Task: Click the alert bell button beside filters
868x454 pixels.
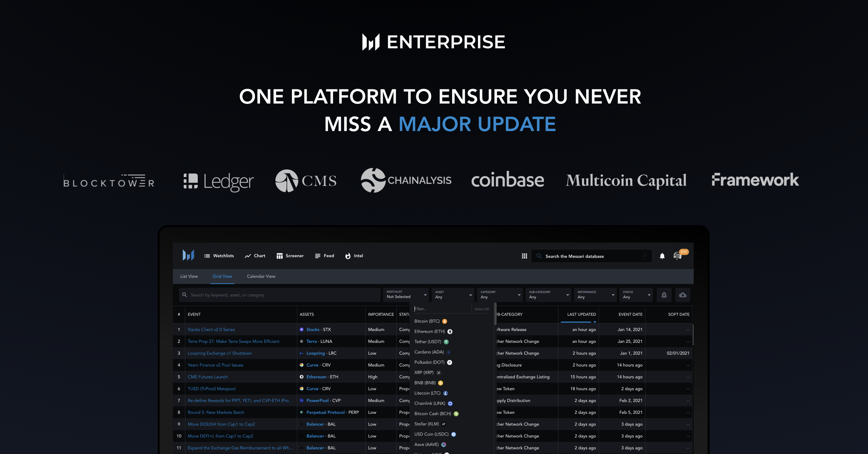Action: coord(664,295)
